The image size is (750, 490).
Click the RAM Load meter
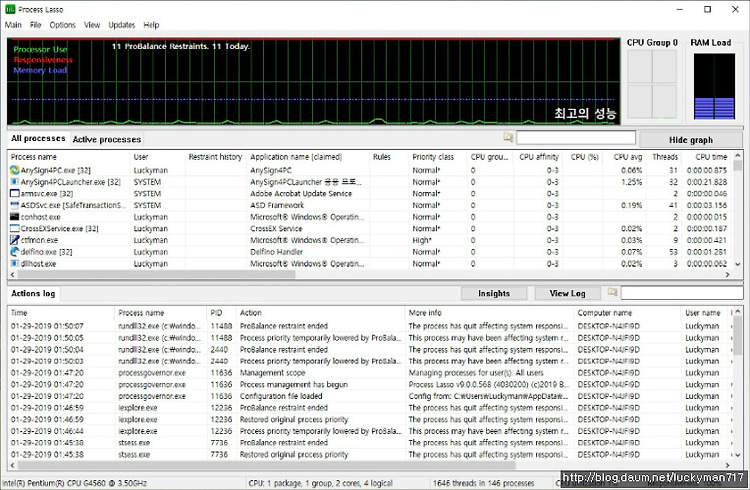(x=714, y=86)
